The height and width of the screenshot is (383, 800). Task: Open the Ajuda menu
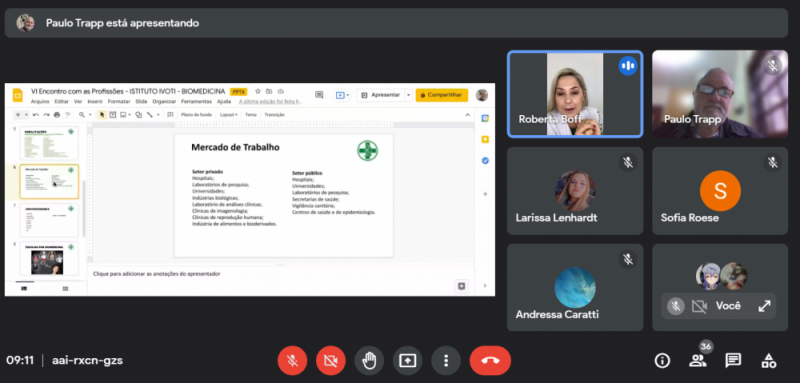[x=224, y=101]
